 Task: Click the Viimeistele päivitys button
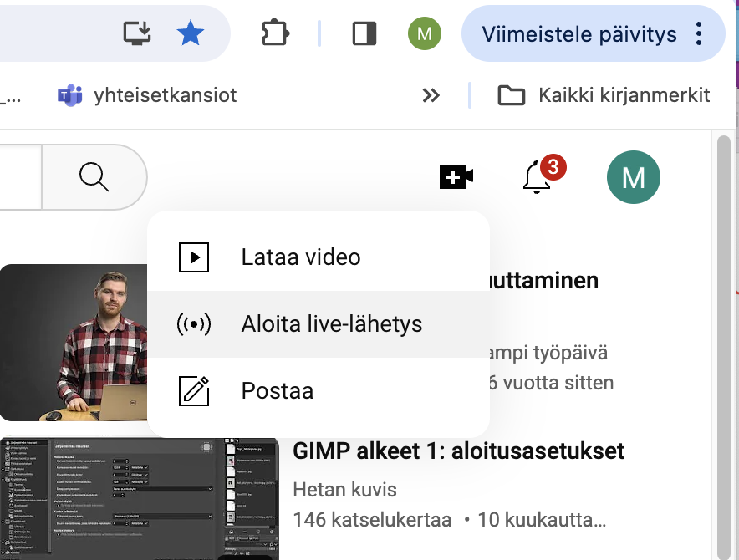[578, 33]
